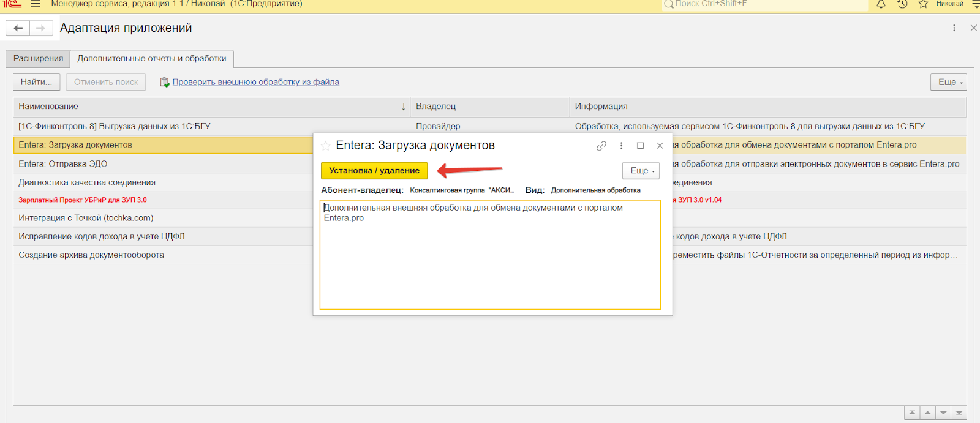Click Отменить поиск button
Viewport: 980px width, 423px height.
pyautogui.click(x=106, y=82)
